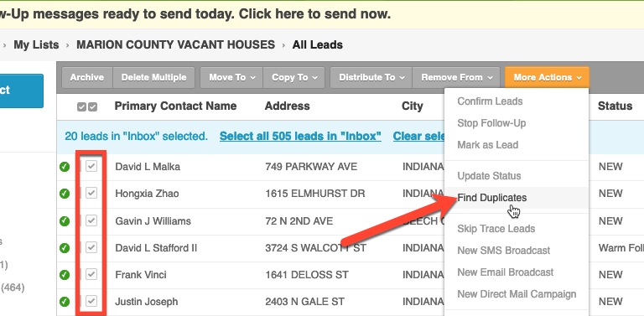The image size is (644, 316).
Task: Toggle the select-all checkbox in table header
Action: [87, 106]
